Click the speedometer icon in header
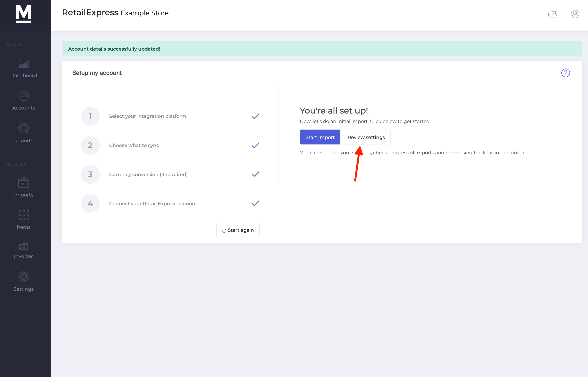 point(552,14)
